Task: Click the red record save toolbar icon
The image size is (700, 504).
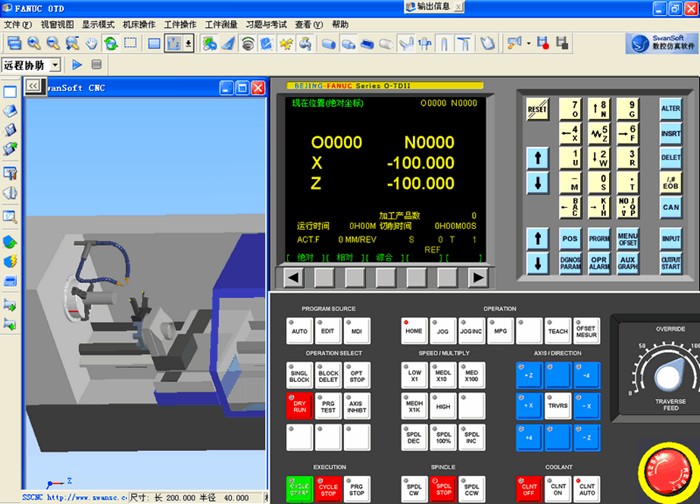Action: pyautogui.click(x=543, y=43)
